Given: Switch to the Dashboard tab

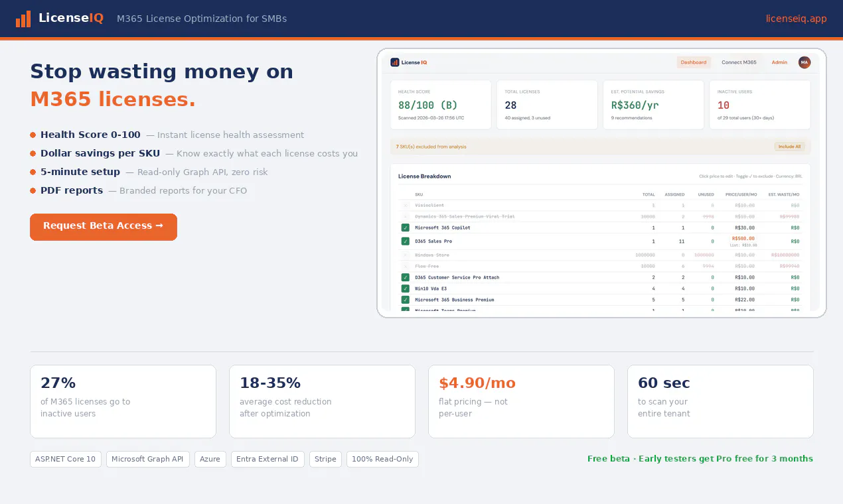Looking at the screenshot, I should (x=694, y=62).
